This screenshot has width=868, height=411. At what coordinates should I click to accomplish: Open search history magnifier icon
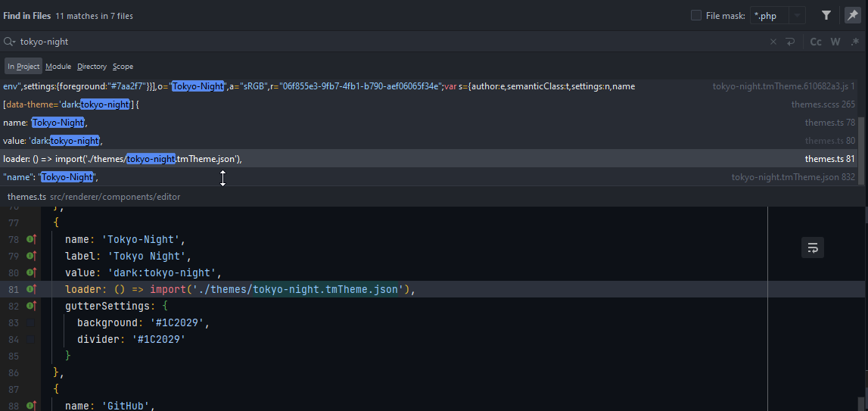point(9,42)
